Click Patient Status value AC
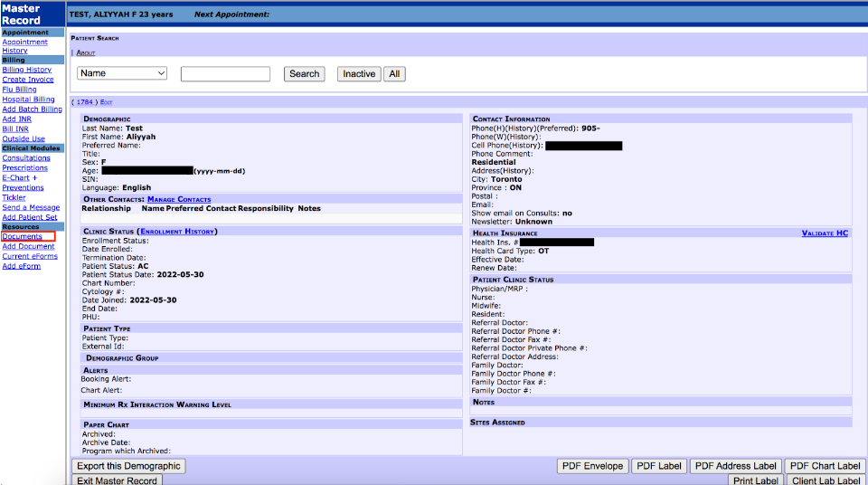Image resolution: width=868 pixels, height=485 pixels. pos(143,266)
